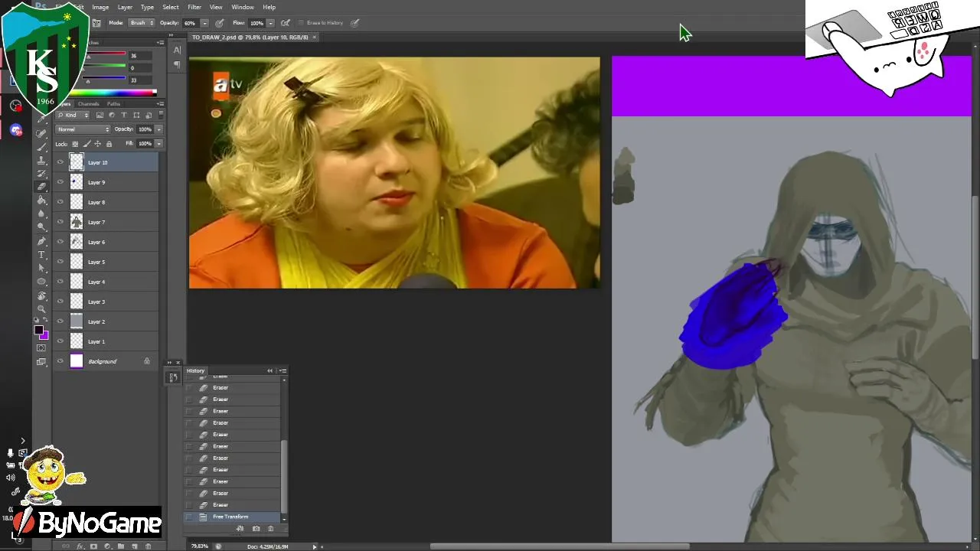The height and width of the screenshot is (551, 980).
Task: Select the Path Selection arrow tool
Action: click(42, 268)
